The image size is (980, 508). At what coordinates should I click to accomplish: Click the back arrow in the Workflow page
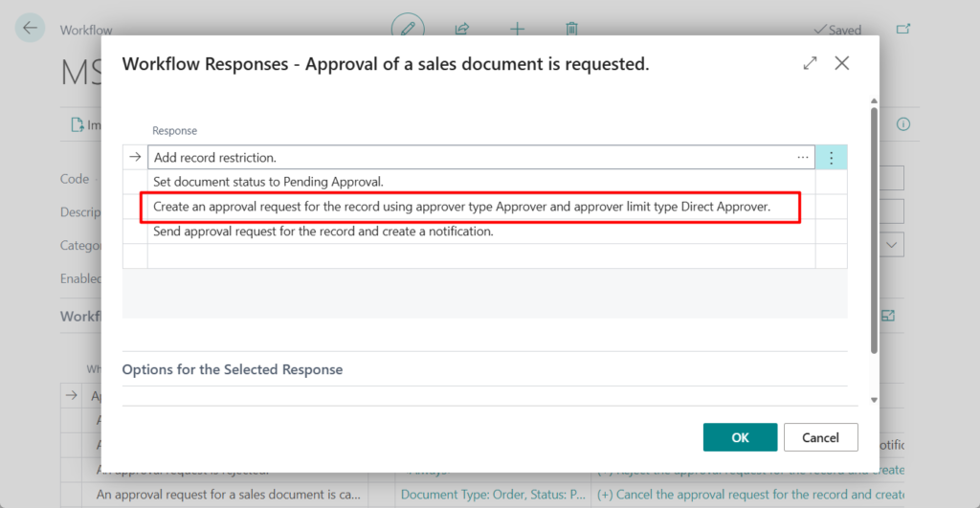[31, 28]
